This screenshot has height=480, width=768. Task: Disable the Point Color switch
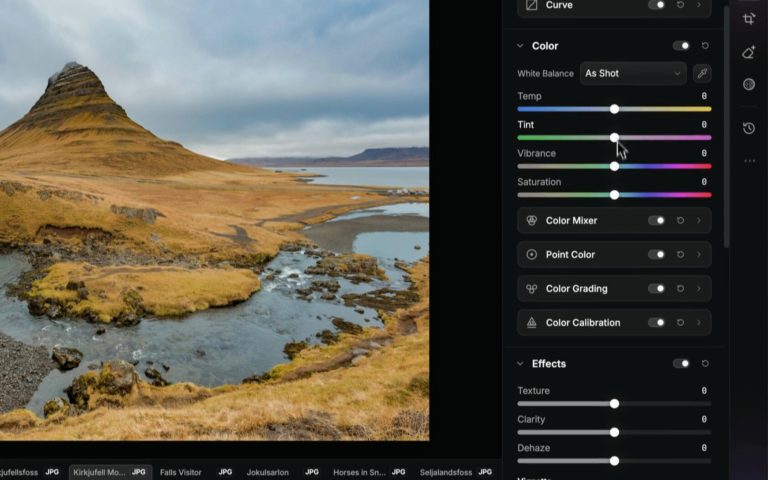[656, 254]
